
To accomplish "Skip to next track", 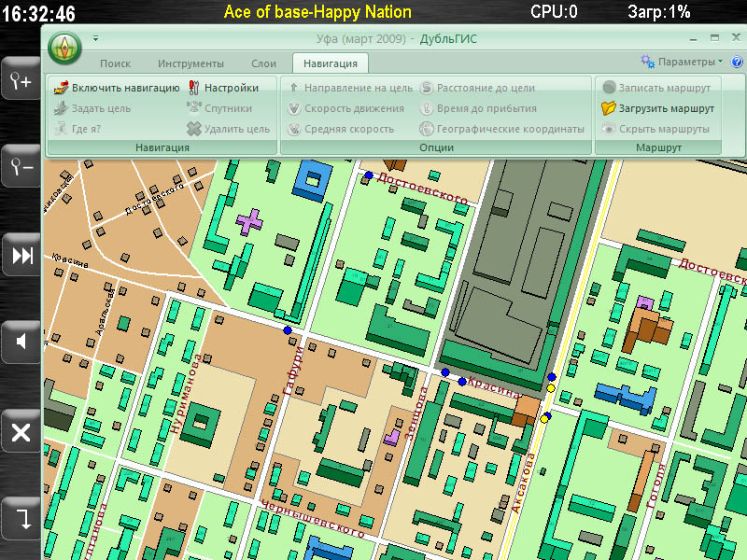I will pos(21,255).
